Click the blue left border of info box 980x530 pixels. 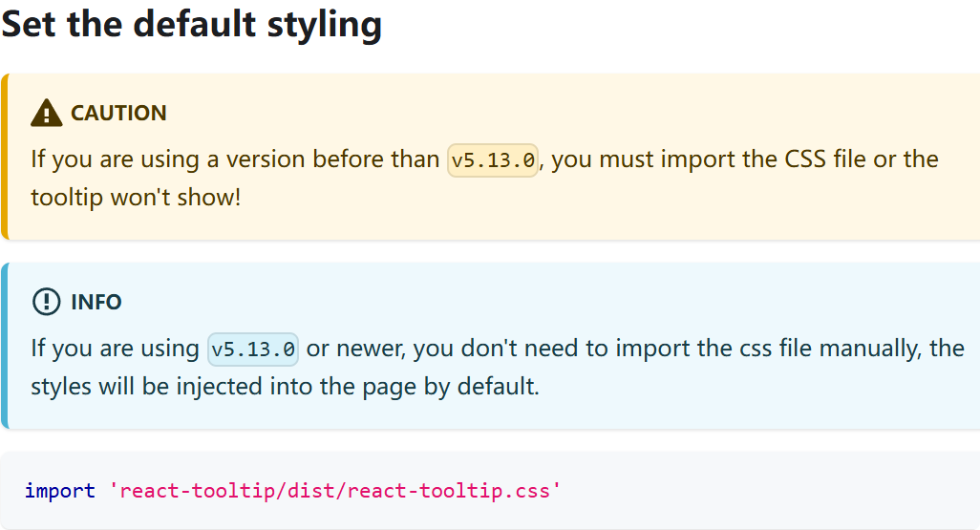[5, 346]
